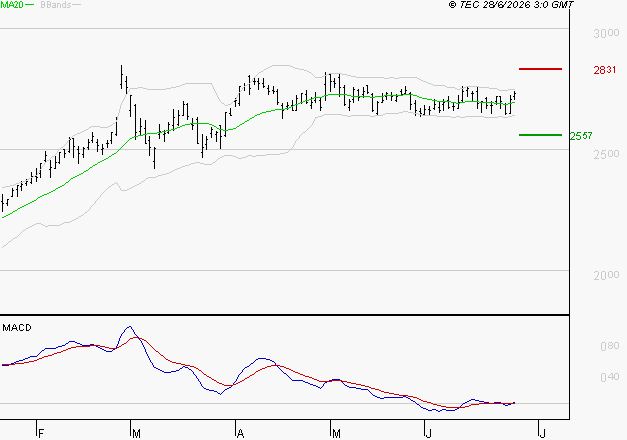627x440 pixels.
Task: Click the red 2831 resistance line
Action: pos(540,69)
